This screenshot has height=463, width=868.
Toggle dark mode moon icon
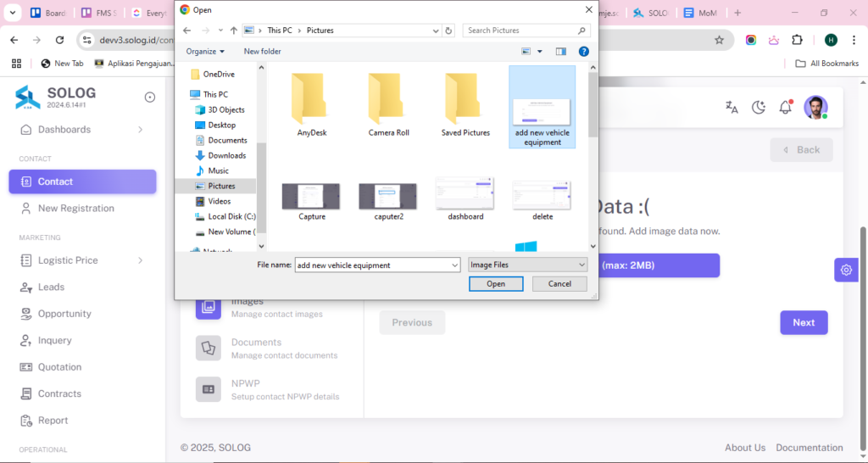click(759, 108)
